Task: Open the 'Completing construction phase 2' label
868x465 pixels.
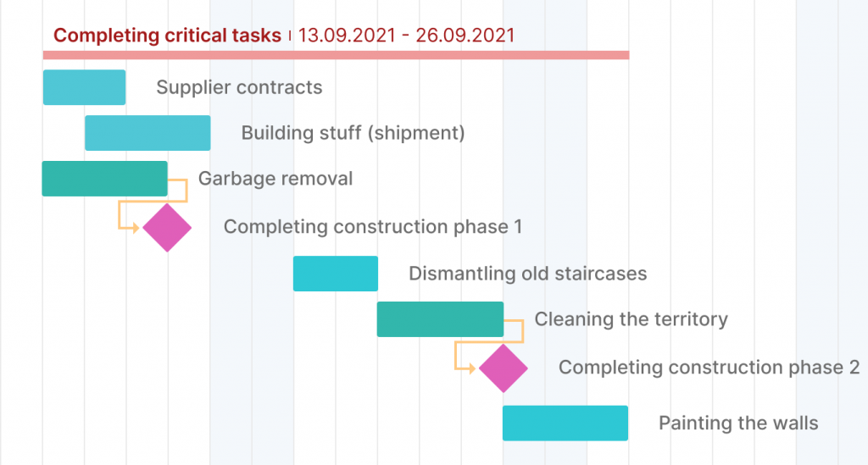Action: pyautogui.click(x=709, y=368)
